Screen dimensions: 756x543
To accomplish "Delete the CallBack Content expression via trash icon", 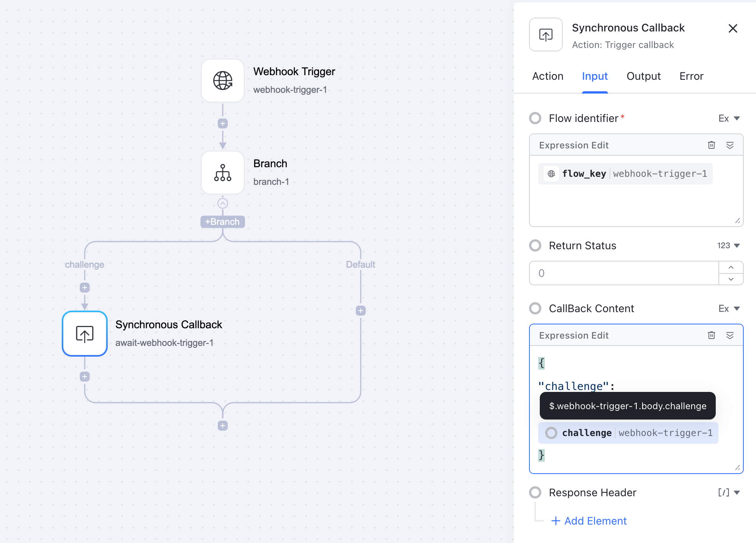I will (712, 335).
